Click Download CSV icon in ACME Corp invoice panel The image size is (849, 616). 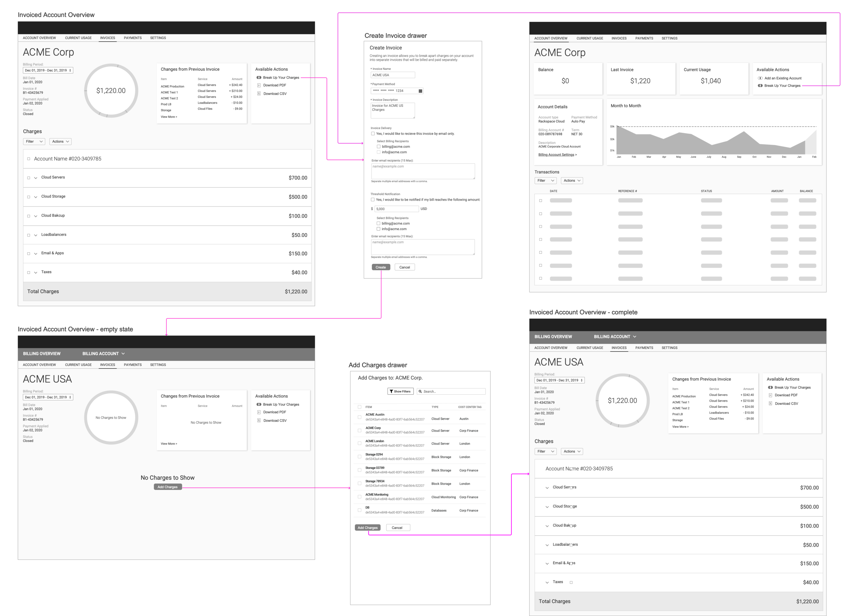[x=259, y=94]
